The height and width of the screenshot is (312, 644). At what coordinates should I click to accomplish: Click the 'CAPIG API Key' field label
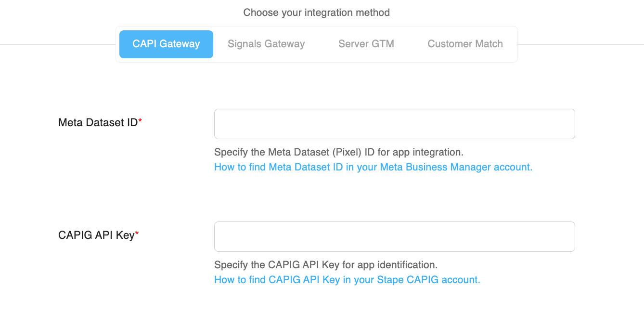pos(96,235)
